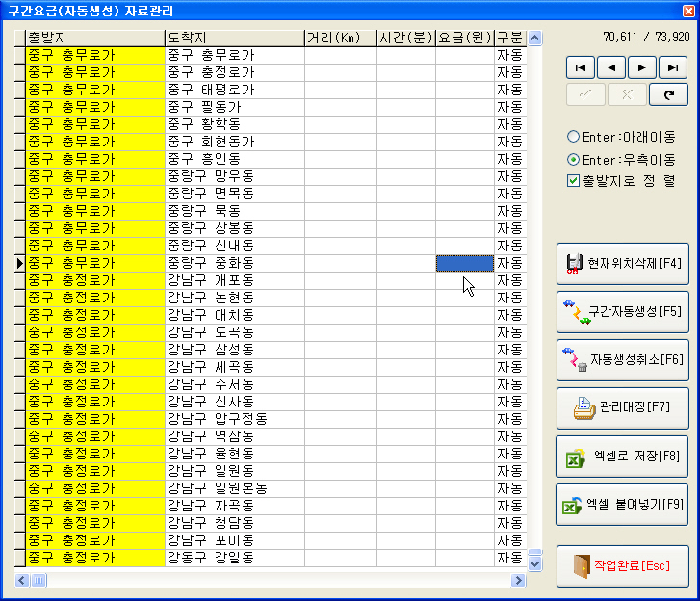Viewport: 700px width, 601px height.
Task: Click the 자동생성취소[F6] button
Action: pos(623,360)
